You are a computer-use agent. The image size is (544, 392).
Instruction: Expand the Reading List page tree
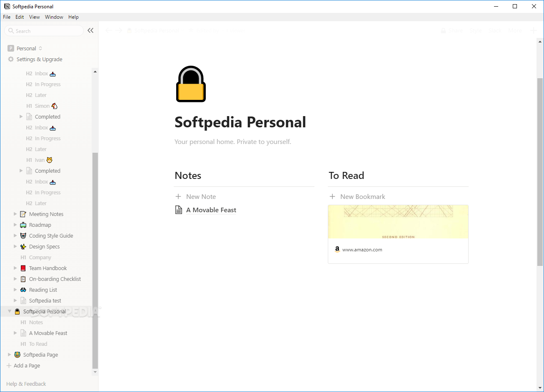coord(15,290)
